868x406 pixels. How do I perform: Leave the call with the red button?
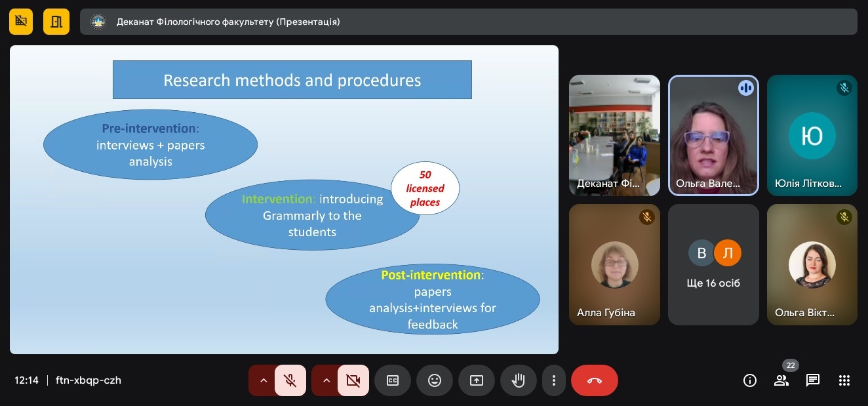[x=595, y=380]
